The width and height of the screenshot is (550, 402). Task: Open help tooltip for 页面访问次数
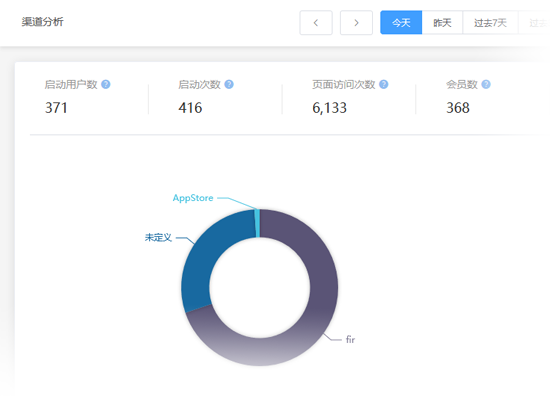[384, 85]
